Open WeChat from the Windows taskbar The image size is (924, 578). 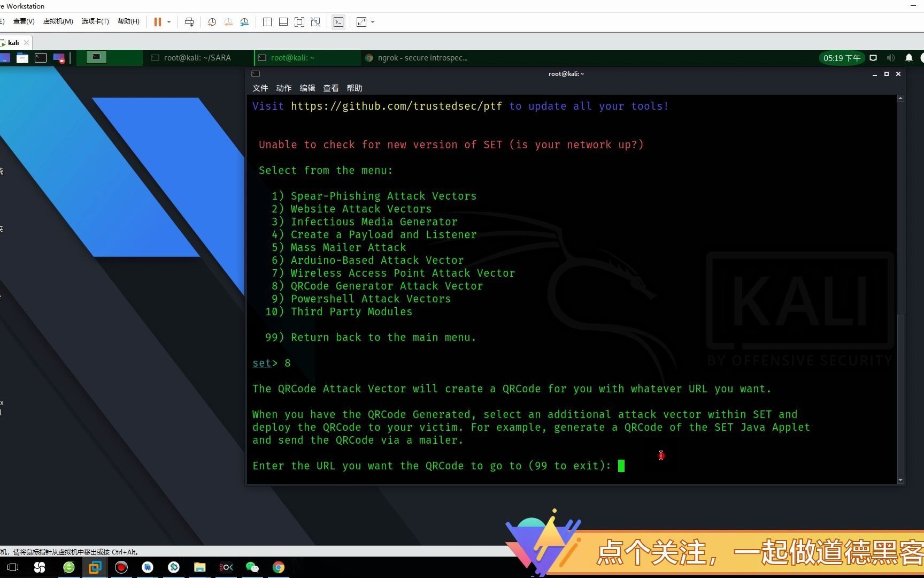click(x=252, y=567)
